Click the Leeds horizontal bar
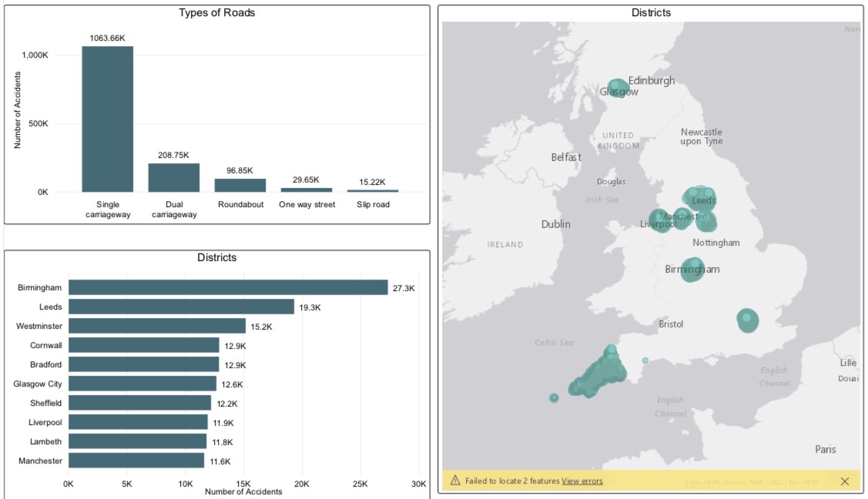The image size is (868, 499). tap(181, 306)
